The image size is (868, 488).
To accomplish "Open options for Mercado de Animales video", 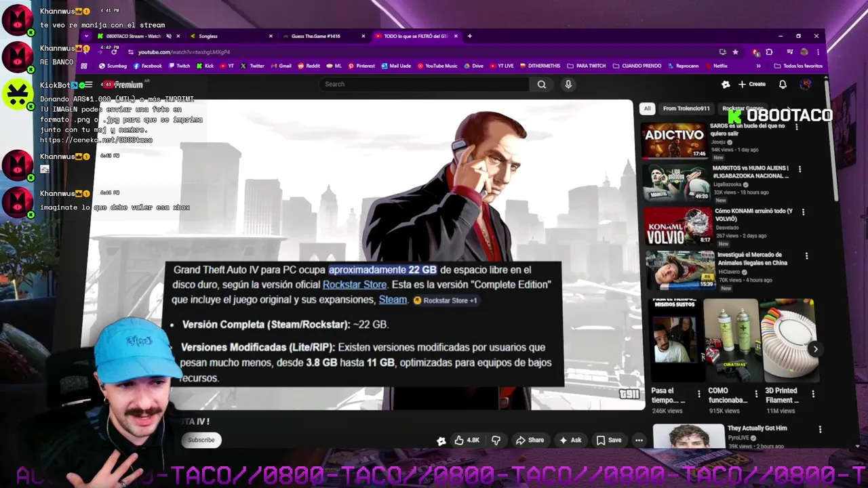I will tap(806, 256).
